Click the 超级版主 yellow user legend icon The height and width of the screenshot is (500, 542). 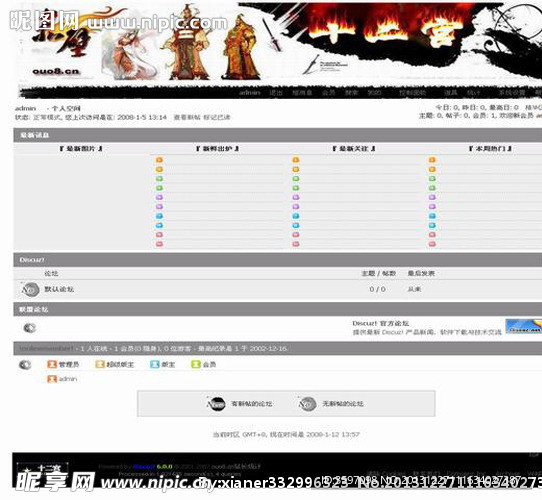tap(100, 364)
